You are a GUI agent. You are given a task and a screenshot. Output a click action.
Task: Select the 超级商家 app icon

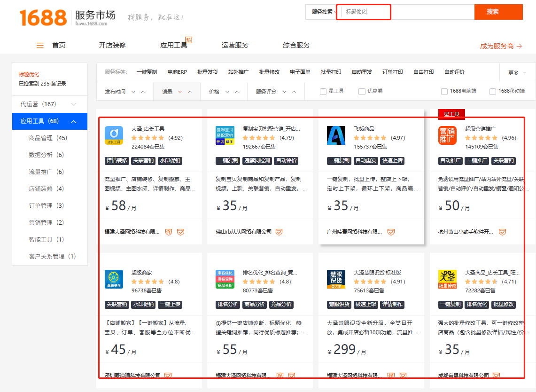pos(114,279)
